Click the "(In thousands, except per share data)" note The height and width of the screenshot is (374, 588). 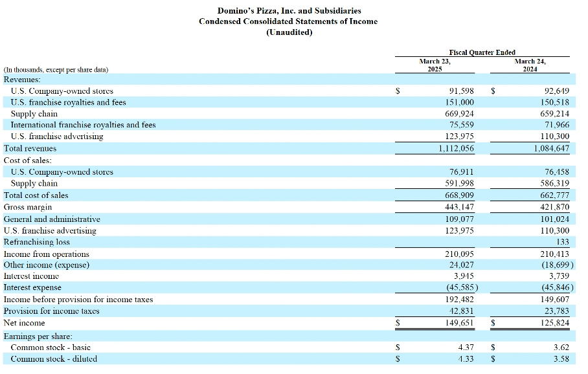(56, 70)
